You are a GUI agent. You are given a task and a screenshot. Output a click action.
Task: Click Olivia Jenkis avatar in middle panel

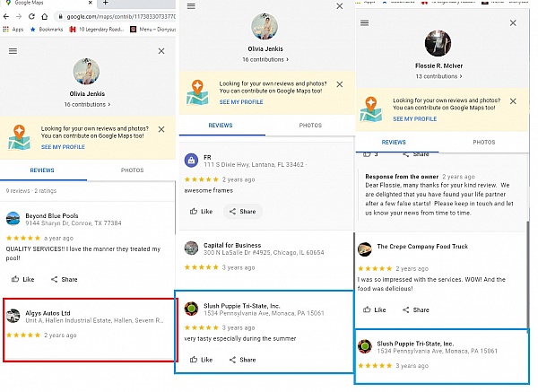coord(265,26)
